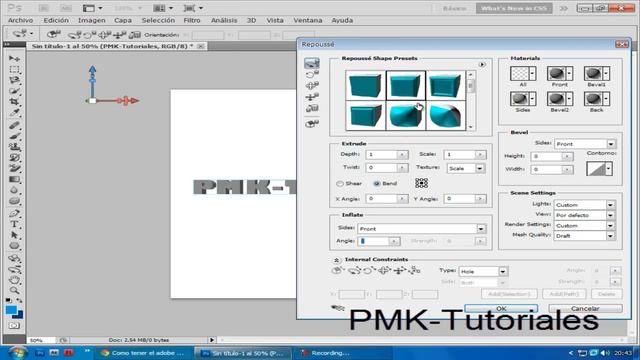Viewport: 640px width, 360px height.
Task: Click OK in the Repoussé dialog
Action: point(501,309)
